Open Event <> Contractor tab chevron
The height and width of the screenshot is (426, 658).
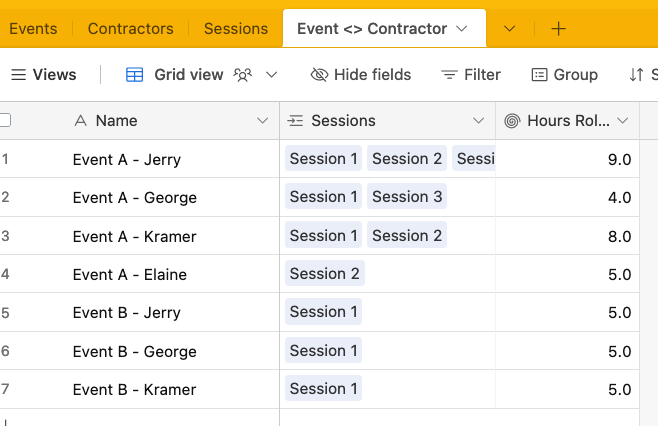click(x=462, y=29)
